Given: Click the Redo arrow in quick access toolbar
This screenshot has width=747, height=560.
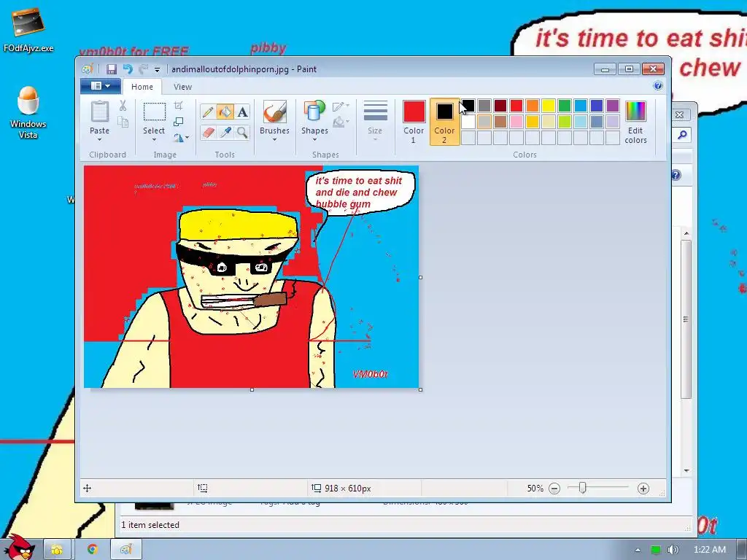Looking at the screenshot, I should click(x=144, y=69).
